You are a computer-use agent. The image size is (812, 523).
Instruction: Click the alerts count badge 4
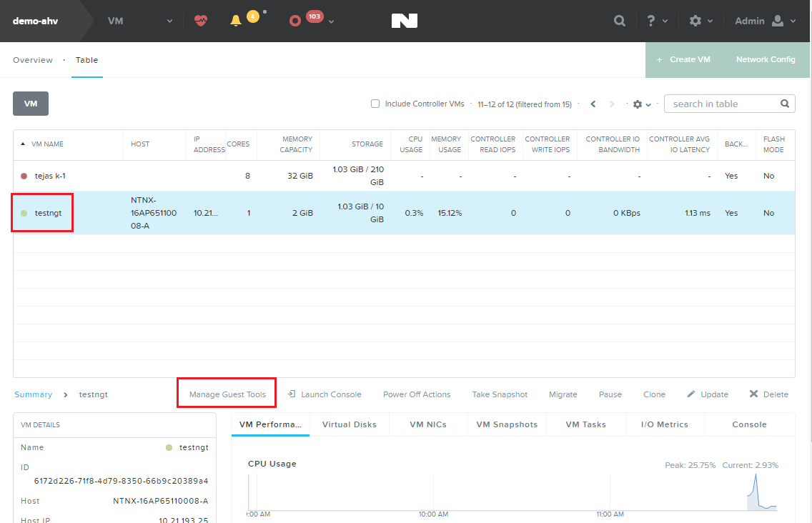(x=253, y=16)
